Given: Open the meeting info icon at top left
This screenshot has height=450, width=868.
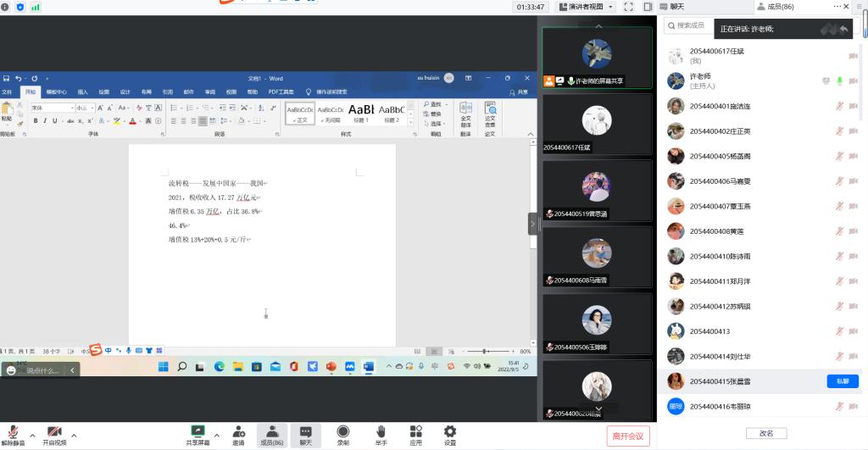Looking at the screenshot, I should tap(5, 7).
